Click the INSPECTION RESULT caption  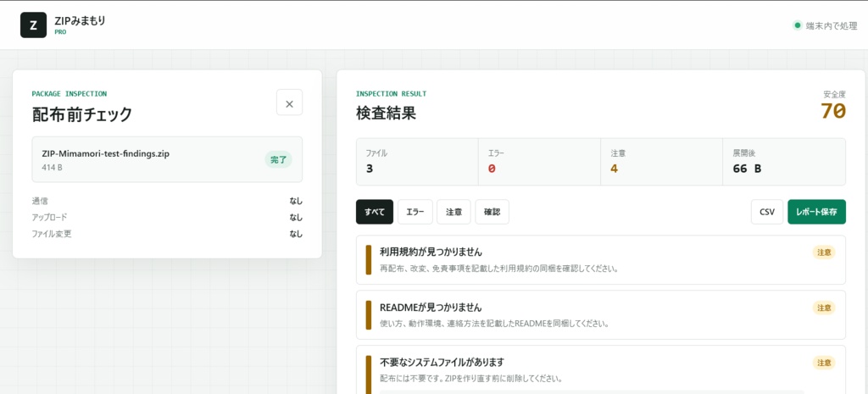point(391,93)
